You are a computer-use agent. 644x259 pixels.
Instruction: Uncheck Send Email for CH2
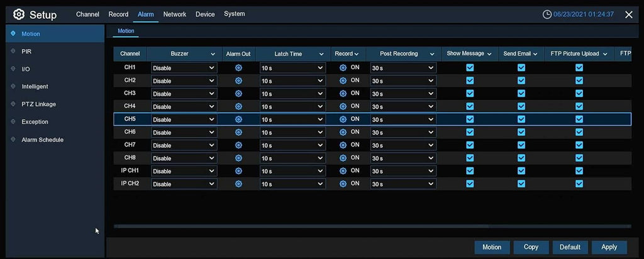[521, 81]
